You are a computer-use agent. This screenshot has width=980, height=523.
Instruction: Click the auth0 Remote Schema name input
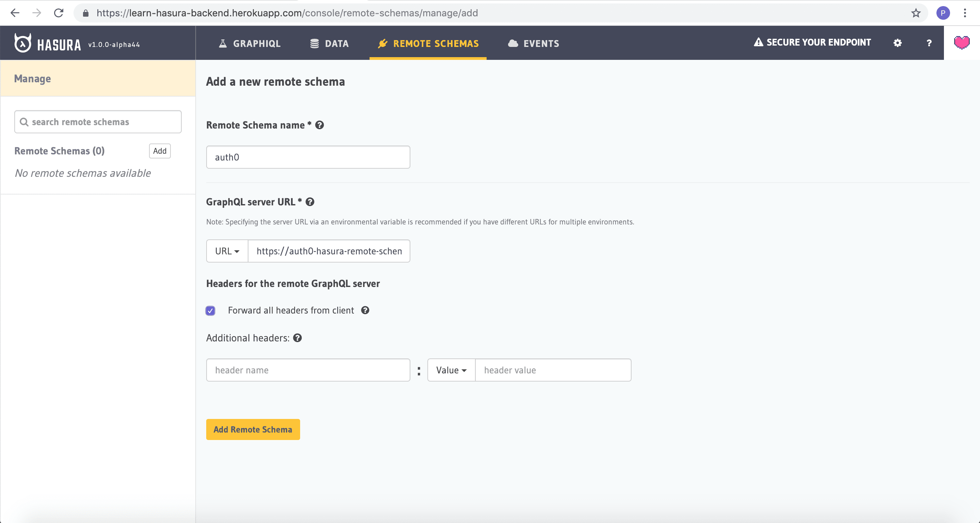pos(308,157)
